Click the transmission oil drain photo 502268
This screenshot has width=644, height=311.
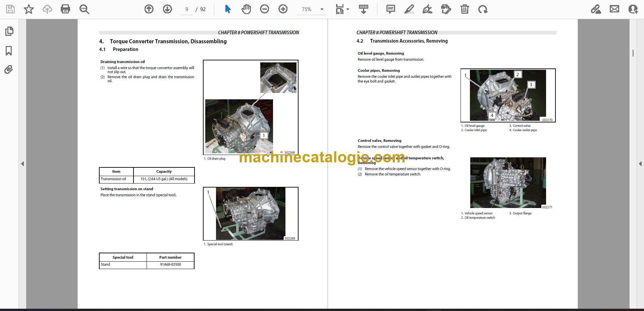click(x=251, y=107)
